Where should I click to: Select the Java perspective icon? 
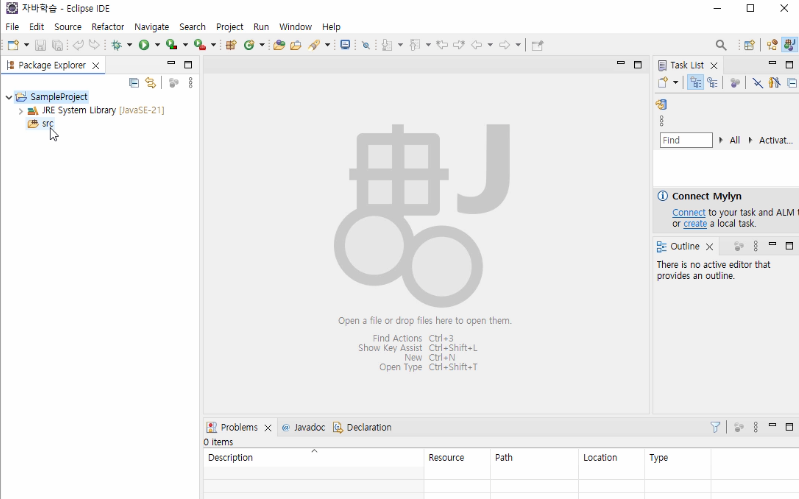point(790,45)
